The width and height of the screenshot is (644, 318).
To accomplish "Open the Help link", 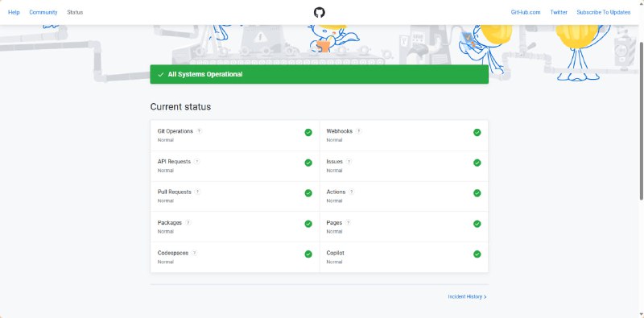I will [14, 12].
